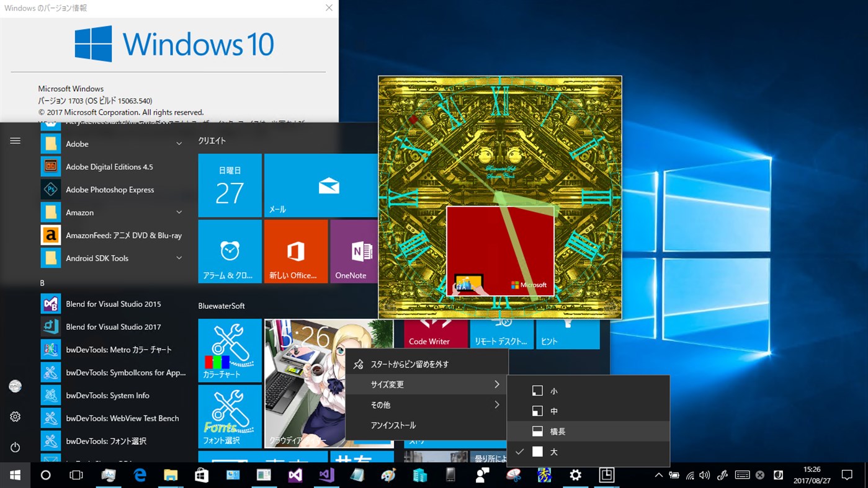Open the Code Writer tile
868x488 pixels.
pos(436,335)
